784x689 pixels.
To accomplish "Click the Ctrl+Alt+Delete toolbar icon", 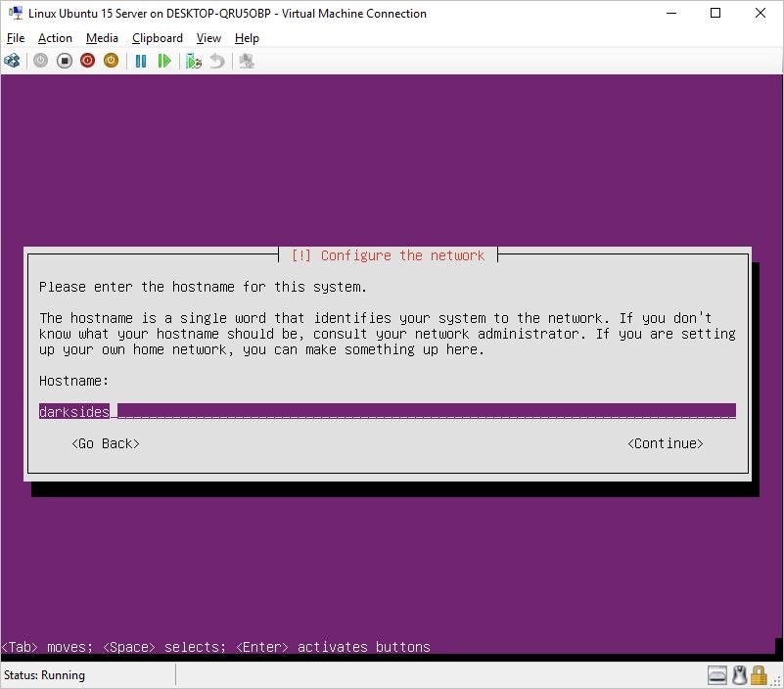I will [x=12, y=61].
